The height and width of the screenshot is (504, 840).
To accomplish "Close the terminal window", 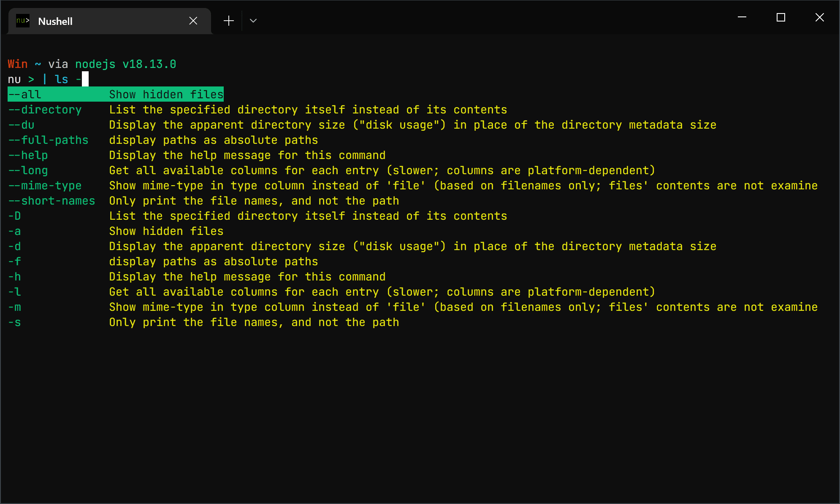I will tap(820, 17).
